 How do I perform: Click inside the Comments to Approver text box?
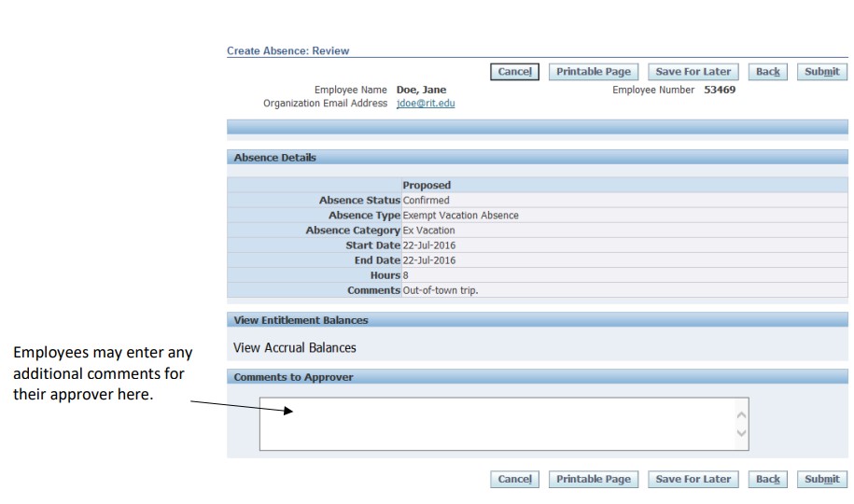tap(495, 424)
